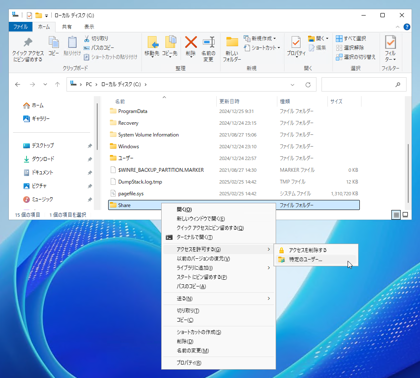Switch to the Share (共有) ribbon tab
The height and width of the screenshot is (378, 420).
point(67,27)
